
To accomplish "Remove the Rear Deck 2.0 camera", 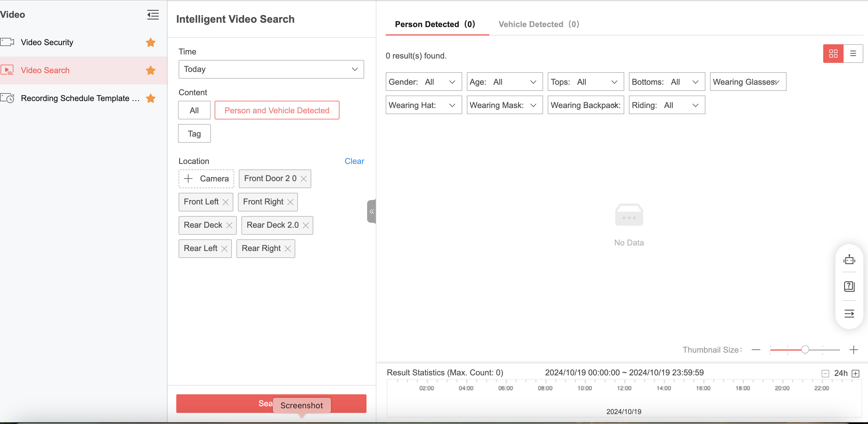I will (306, 225).
